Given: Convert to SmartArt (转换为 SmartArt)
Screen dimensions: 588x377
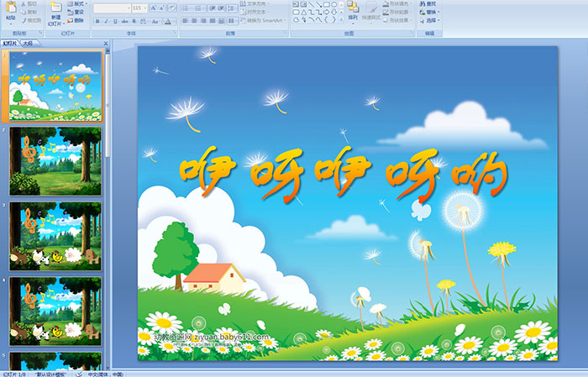Looking at the screenshot, I should 263,20.
